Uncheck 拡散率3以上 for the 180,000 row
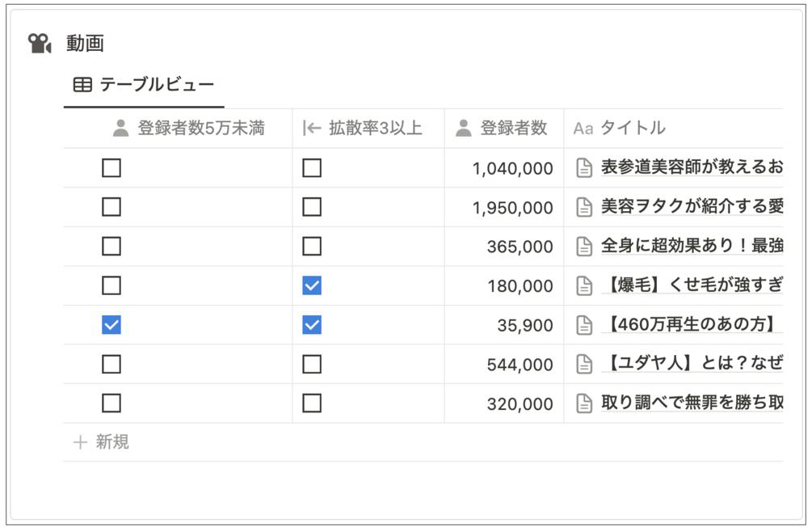This screenshot has width=812, height=528. point(312,285)
